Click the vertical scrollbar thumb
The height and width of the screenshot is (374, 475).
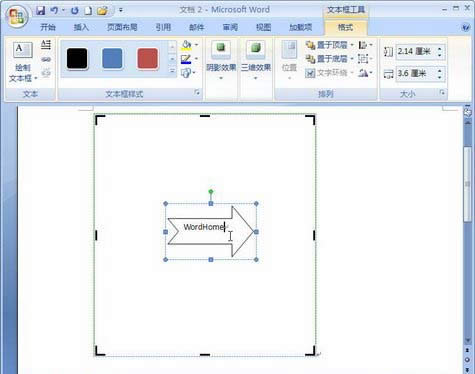[467, 184]
